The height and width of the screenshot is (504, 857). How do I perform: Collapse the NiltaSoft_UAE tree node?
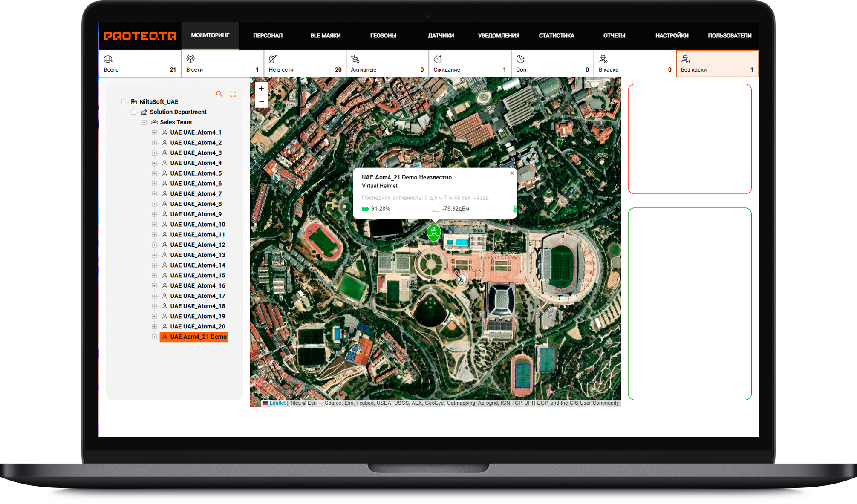[124, 102]
